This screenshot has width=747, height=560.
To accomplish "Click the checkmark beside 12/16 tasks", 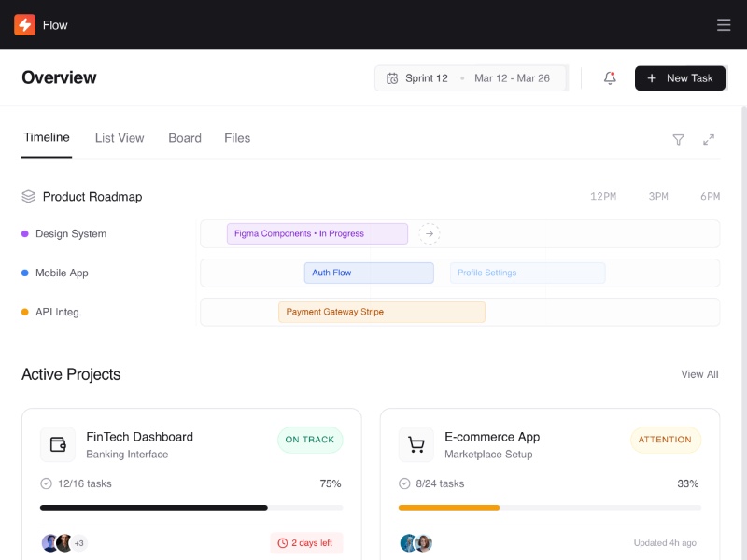I will coord(46,483).
